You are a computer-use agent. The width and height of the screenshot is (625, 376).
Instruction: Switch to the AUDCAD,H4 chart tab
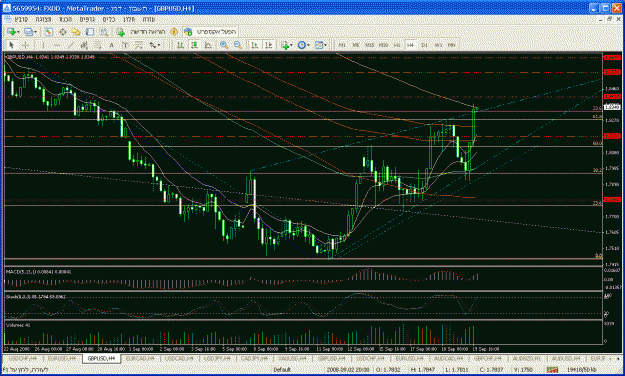click(448, 358)
